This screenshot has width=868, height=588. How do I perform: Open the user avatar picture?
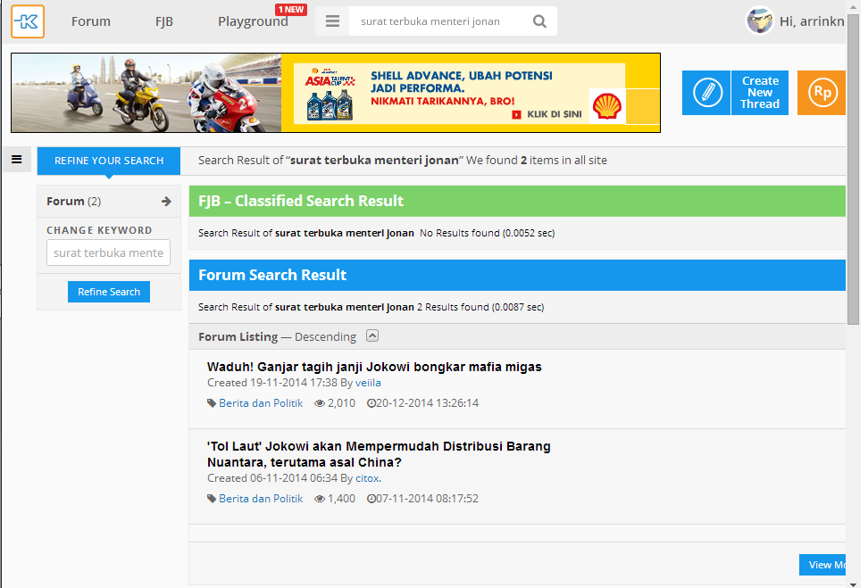click(759, 21)
